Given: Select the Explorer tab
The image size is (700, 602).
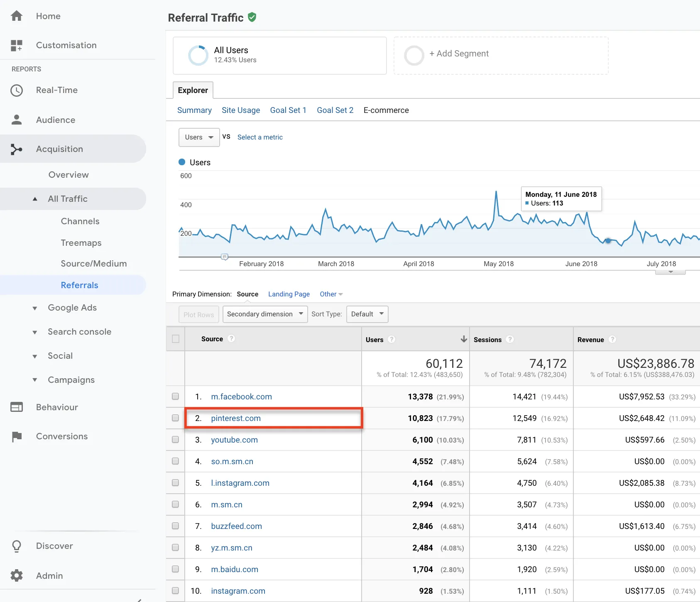Looking at the screenshot, I should [x=193, y=90].
